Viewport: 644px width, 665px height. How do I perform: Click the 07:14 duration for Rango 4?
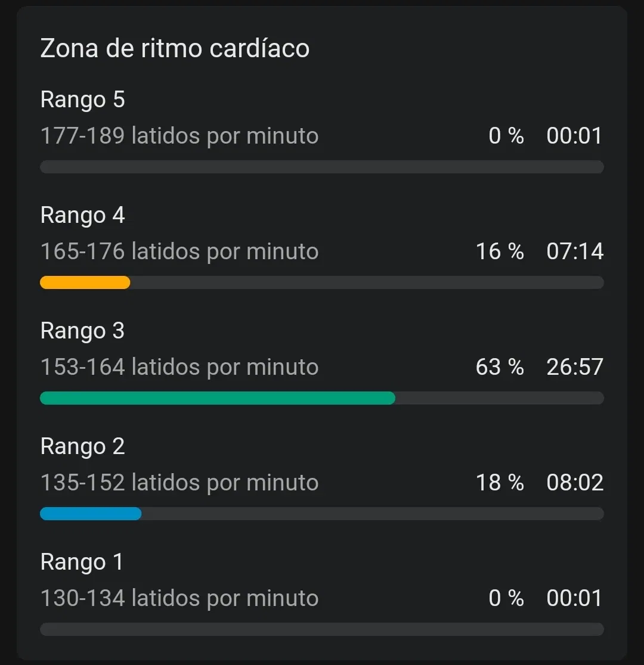coord(575,251)
